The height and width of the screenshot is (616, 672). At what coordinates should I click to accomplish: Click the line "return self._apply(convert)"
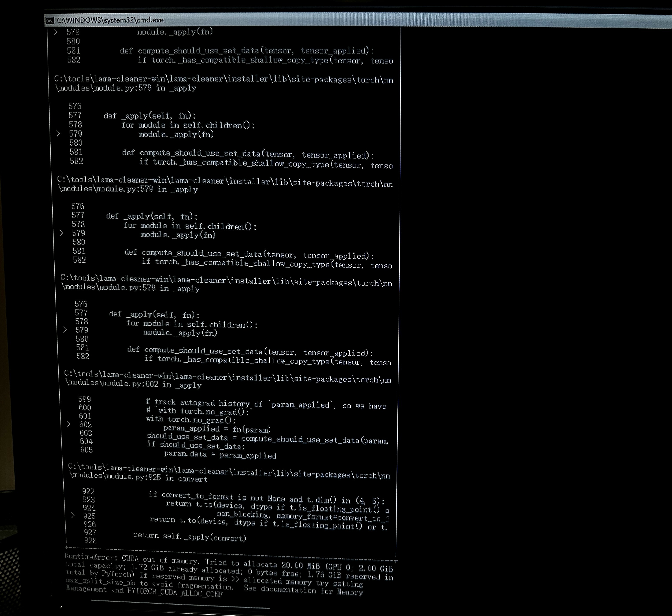coord(189,537)
